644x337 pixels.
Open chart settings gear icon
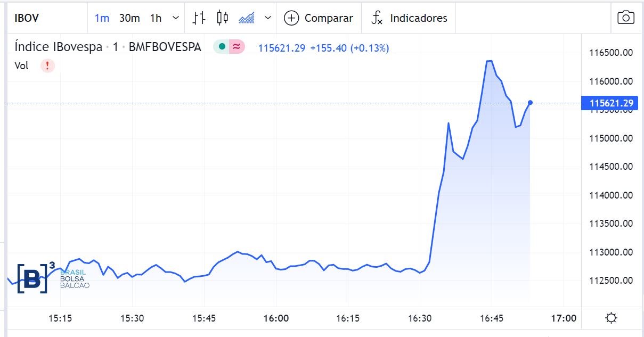click(612, 318)
